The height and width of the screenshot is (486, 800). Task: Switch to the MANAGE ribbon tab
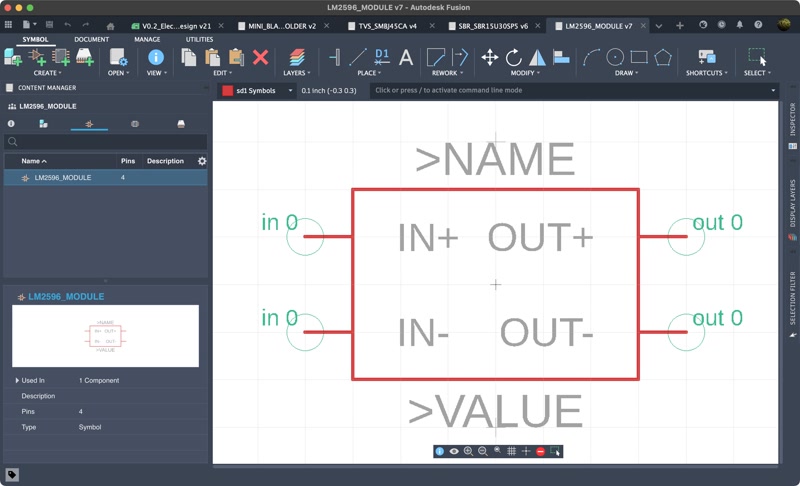[147, 39]
